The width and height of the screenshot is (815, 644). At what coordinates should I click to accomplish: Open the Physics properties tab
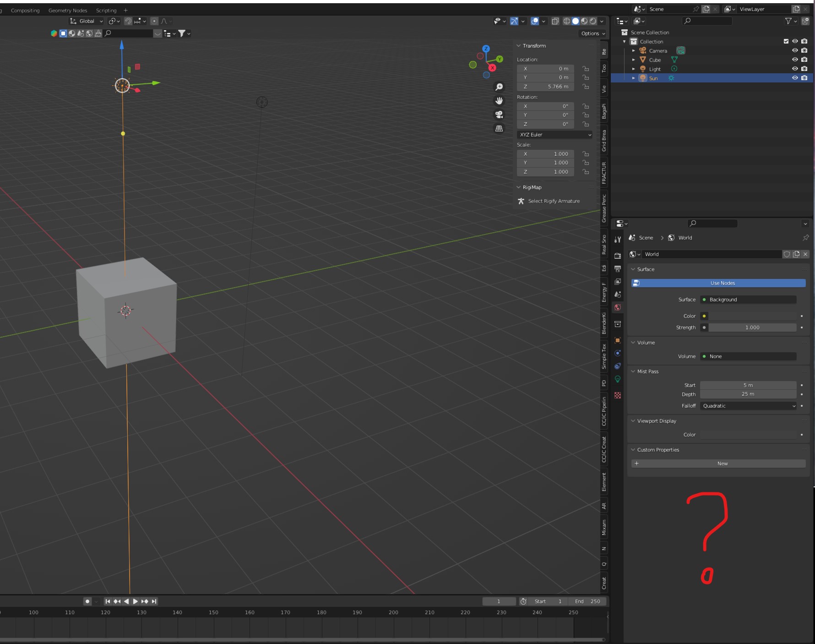[618, 353]
